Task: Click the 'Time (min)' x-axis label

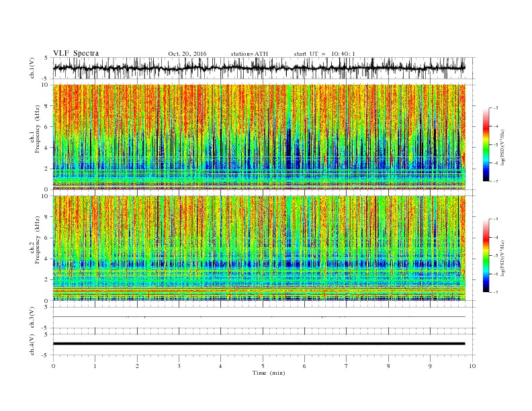Action: (x=269, y=373)
